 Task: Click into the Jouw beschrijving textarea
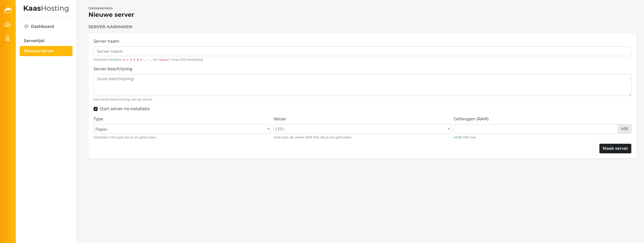click(x=362, y=85)
